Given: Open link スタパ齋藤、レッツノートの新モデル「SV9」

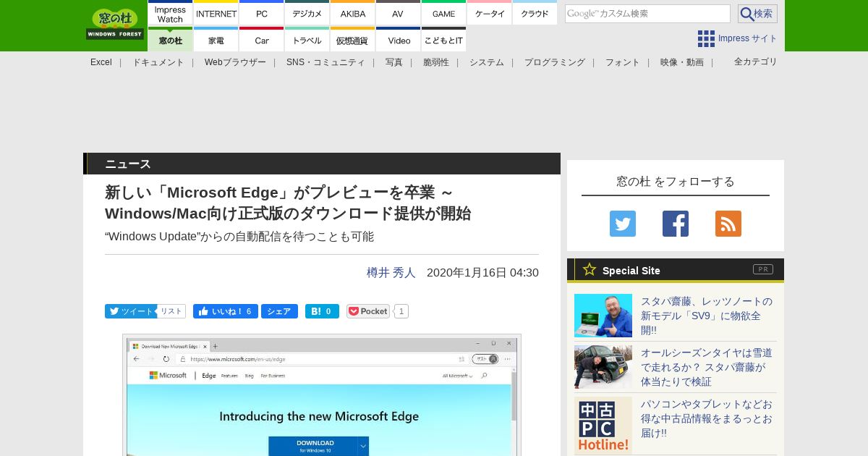Looking at the screenshot, I should [x=707, y=316].
